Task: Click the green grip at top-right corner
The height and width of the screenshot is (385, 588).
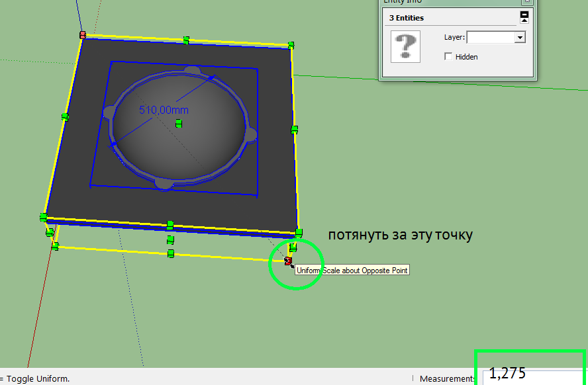Action: point(291,46)
